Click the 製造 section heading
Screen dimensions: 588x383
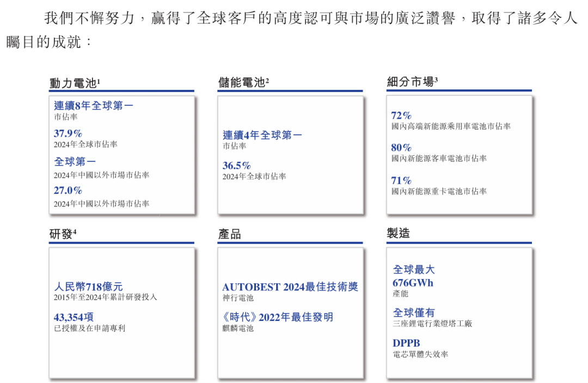(x=398, y=233)
